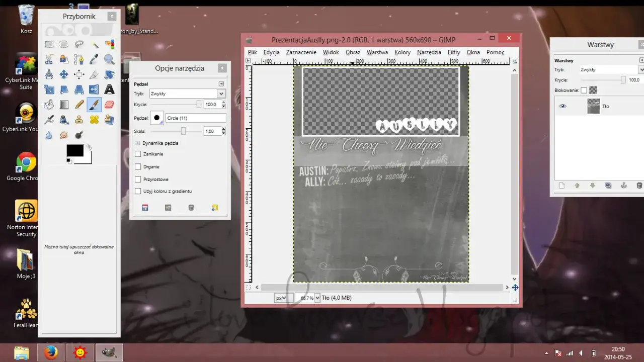Select the Fuzzy Select magic wand tool
The image size is (644, 362).
(94, 44)
